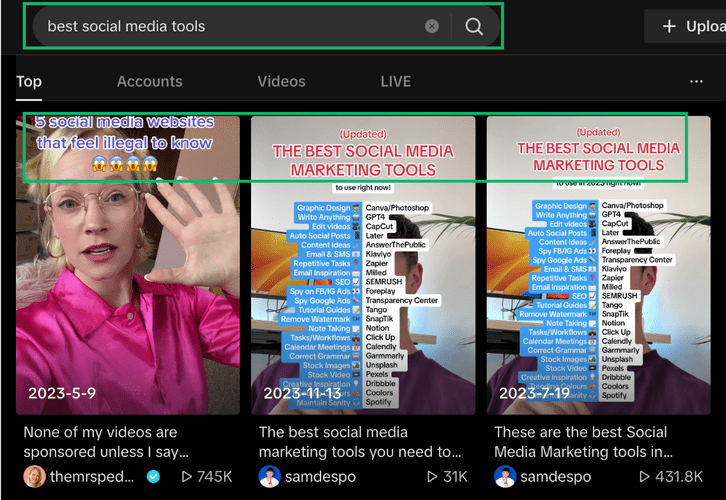The width and height of the screenshot is (726, 500).
Task: Open the LIVE tab
Action: pos(396,81)
